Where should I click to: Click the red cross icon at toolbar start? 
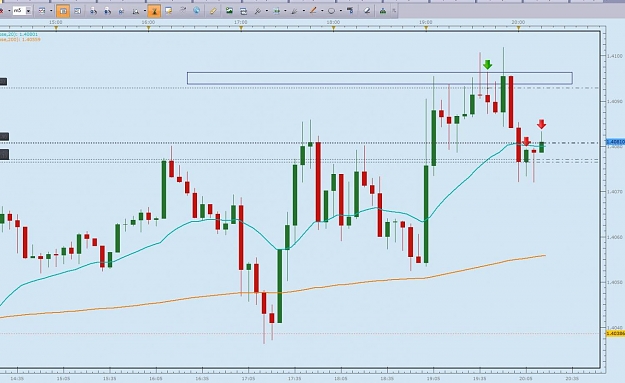click(1, 11)
